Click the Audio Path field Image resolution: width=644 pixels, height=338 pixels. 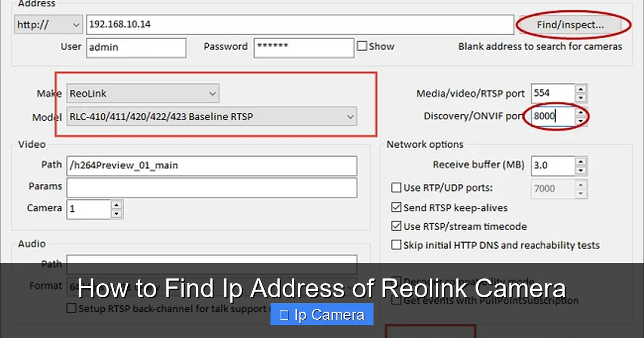[211, 263]
